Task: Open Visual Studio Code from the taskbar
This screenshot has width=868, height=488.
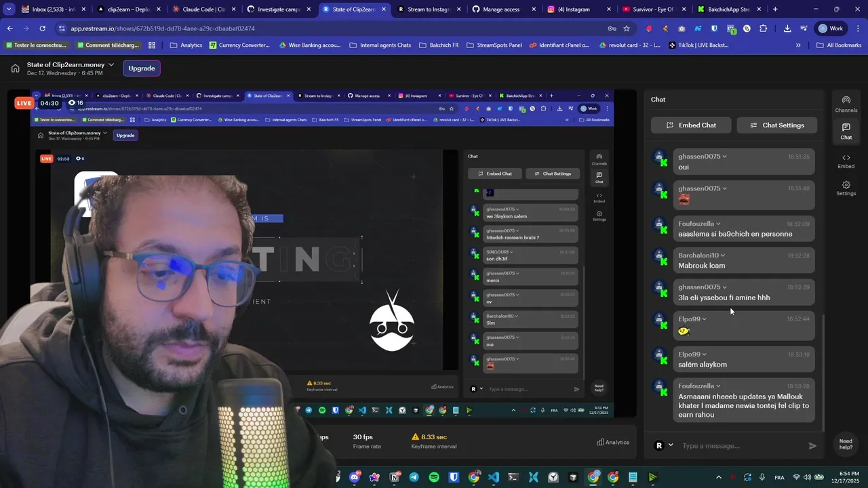Action: (494, 477)
